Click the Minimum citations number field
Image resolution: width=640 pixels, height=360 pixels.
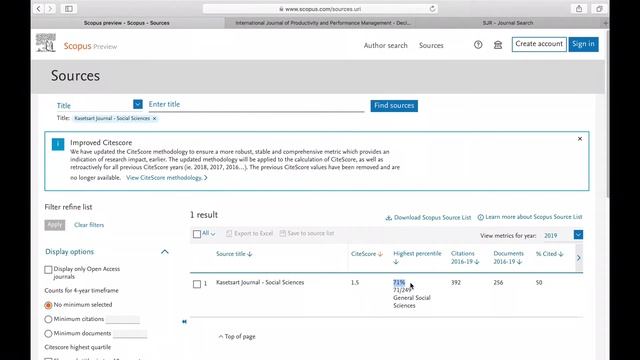[123, 319]
